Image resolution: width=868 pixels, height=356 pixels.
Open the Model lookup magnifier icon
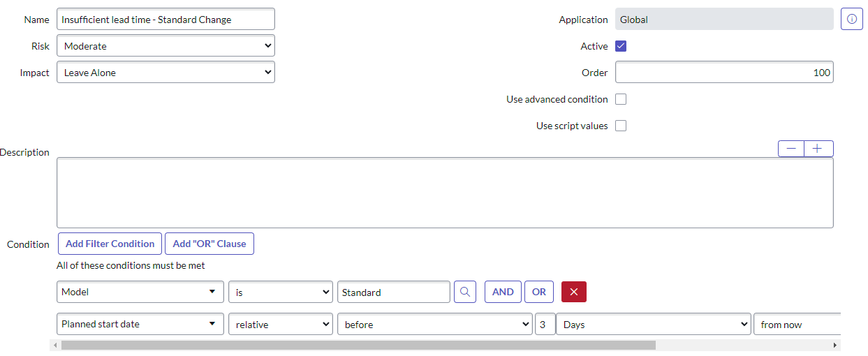(x=465, y=292)
